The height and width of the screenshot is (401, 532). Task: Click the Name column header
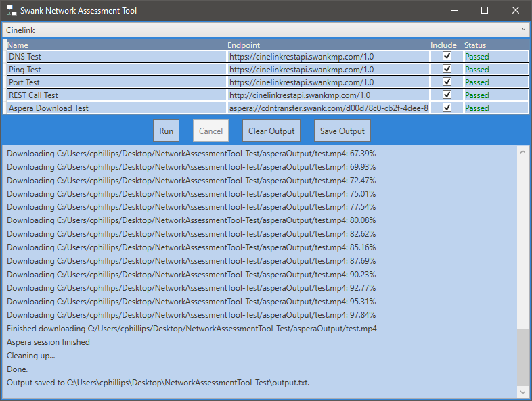(x=18, y=45)
